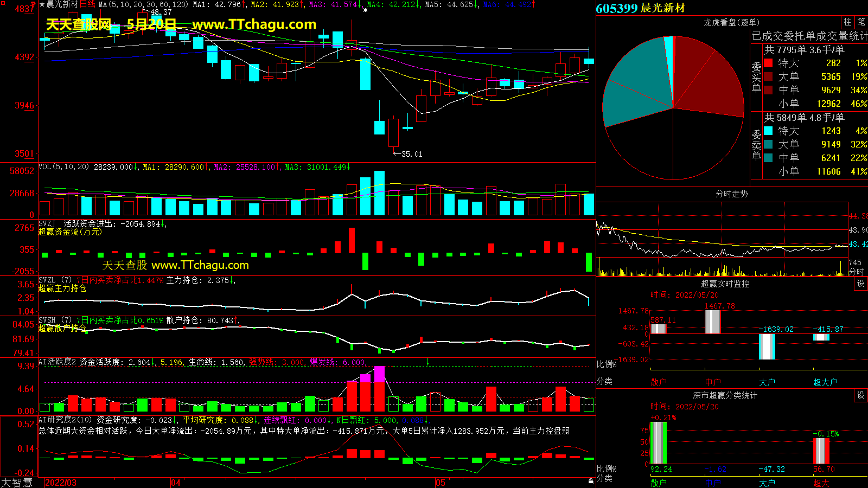Switch Dragon-Tiger panel to 柱 bar view
The image size is (868, 488).
pyautogui.click(x=847, y=22)
